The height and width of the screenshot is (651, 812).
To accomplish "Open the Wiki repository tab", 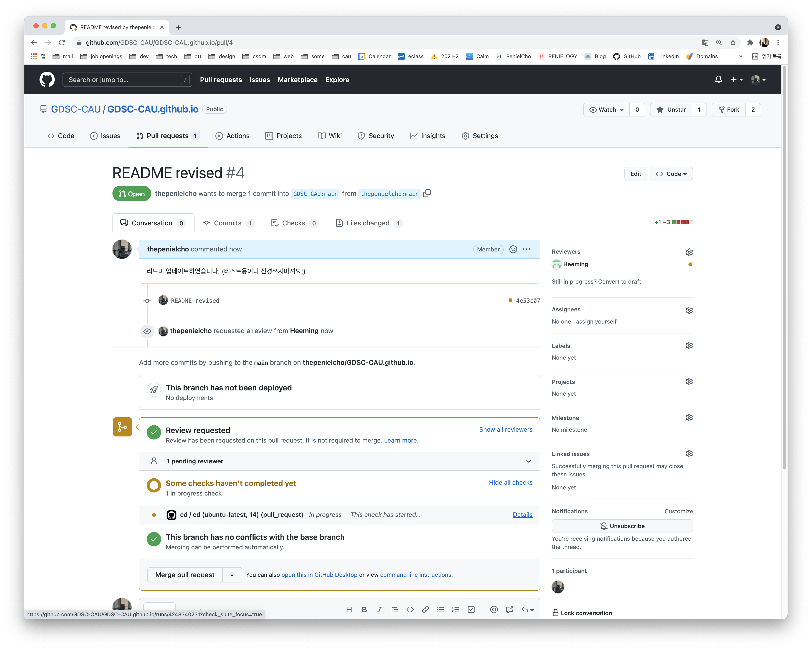I will pyautogui.click(x=330, y=136).
